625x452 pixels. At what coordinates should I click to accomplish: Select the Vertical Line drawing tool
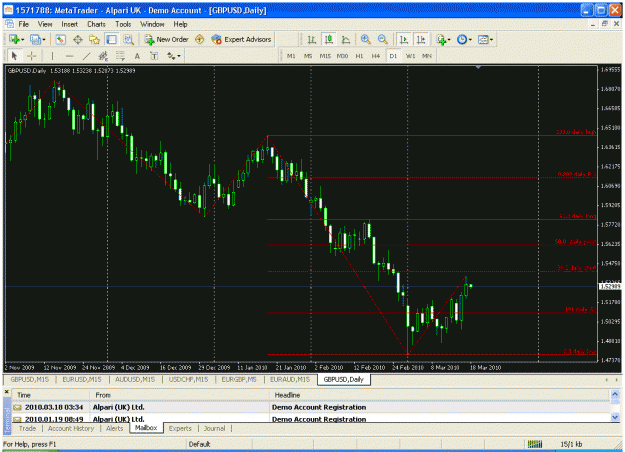(52, 56)
